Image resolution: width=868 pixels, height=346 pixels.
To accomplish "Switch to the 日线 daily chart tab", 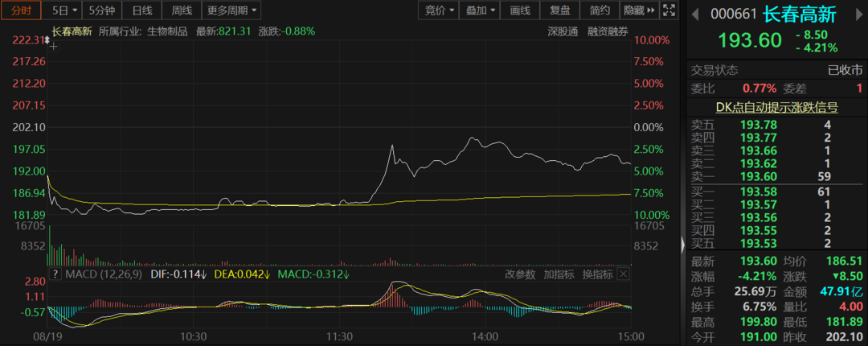I will 141,10.
